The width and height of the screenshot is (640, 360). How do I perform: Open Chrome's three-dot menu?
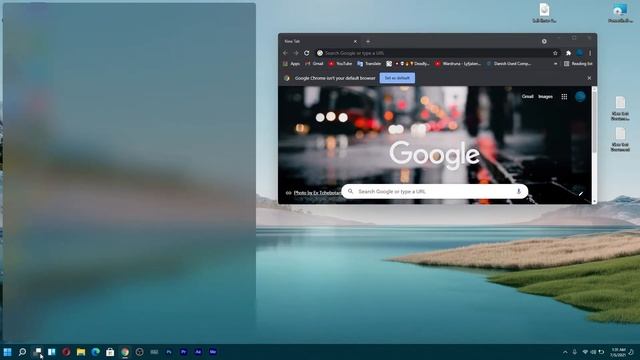pos(590,53)
